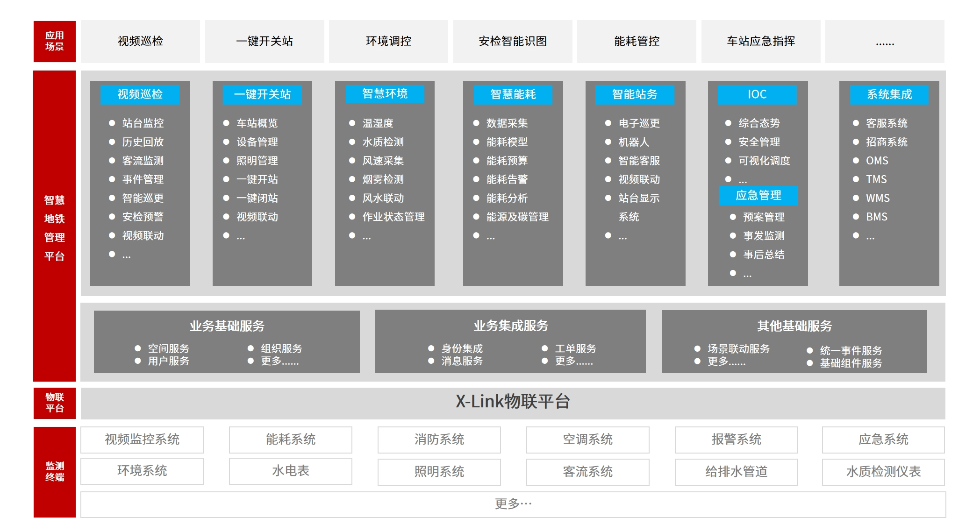Click the 综合态势 list item
The width and height of the screenshot is (980, 532).
pyautogui.click(x=759, y=123)
